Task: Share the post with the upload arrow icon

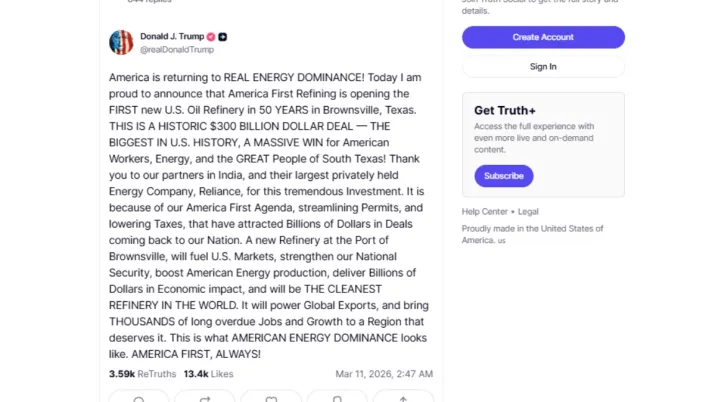Action: pyautogui.click(x=403, y=399)
